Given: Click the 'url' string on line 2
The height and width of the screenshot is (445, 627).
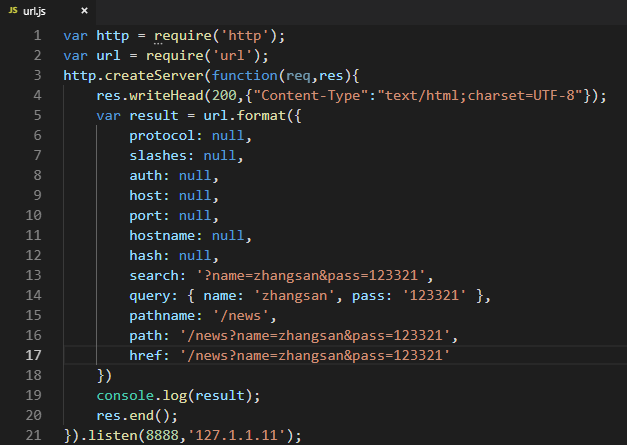Looking at the screenshot, I should coord(232,56).
